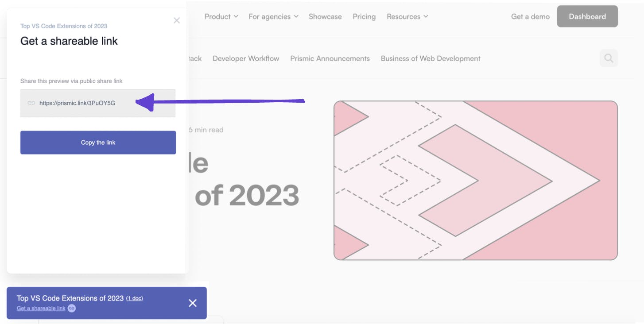Open the search magnifier icon
644x324 pixels.
coord(609,58)
